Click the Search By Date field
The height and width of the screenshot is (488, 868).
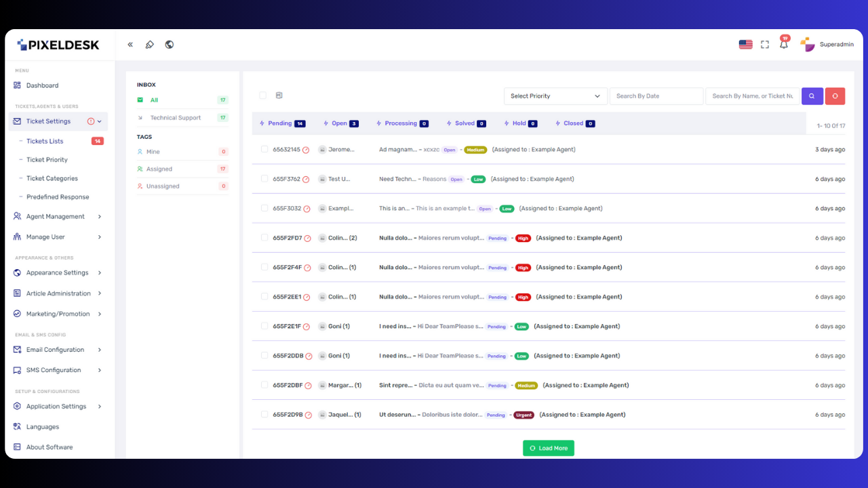pyautogui.click(x=656, y=96)
